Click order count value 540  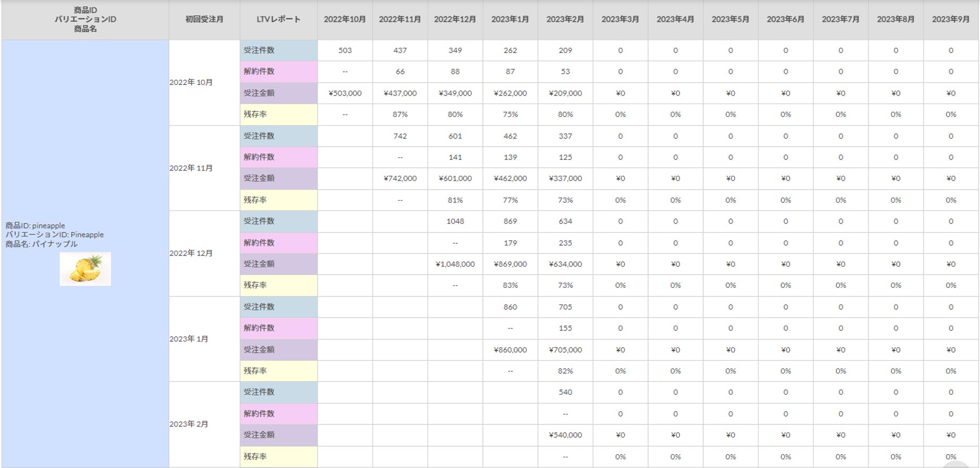point(565,393)
